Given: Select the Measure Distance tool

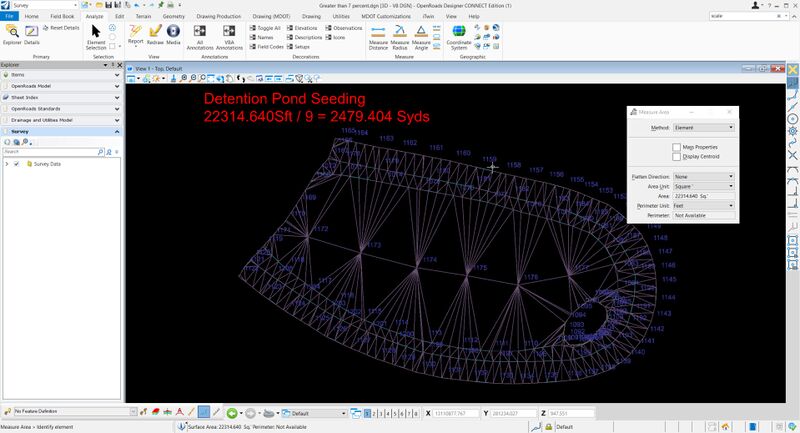Looking at the screenshot, I should tap(378, 37).
